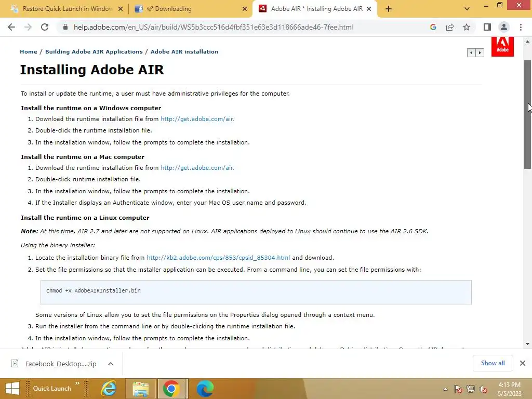The width and height of the screenshot is (532, 399).
Task: Click the Install the runtime on a Linux computer heading
Action: point(85,218)
